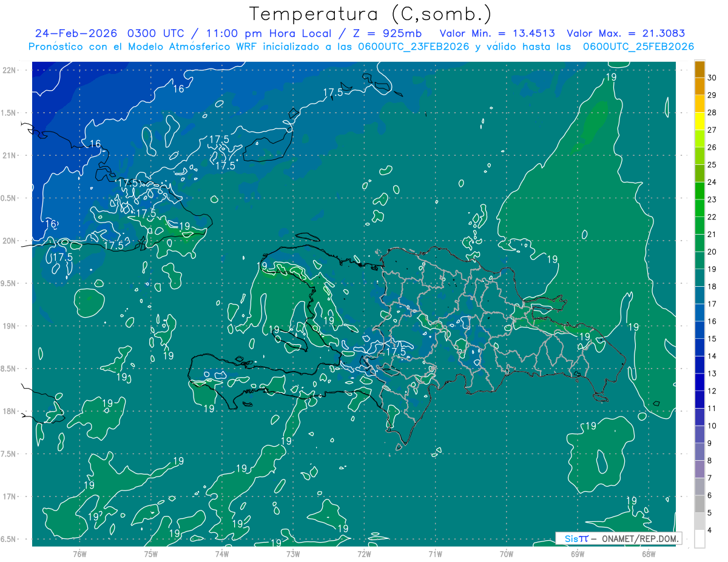Image resolution: width=728 pixels, height=562 pixels.
Task: Click the '8.5N' latitude axis label
Action: coord(9,369)
